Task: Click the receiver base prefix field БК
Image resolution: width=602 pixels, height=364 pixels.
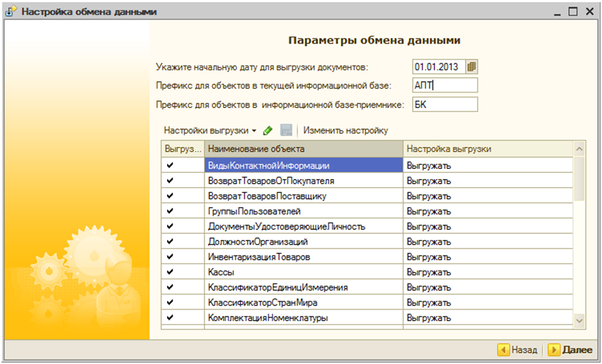Action: pyautogui.click(x=444, y=105)
